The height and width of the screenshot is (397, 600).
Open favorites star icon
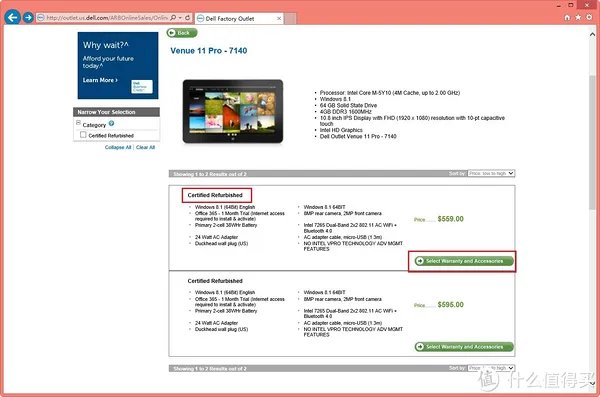coord(578,17)
